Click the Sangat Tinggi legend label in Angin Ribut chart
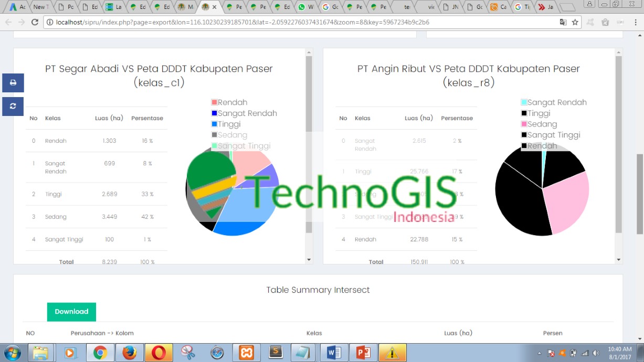 (554, 135)
